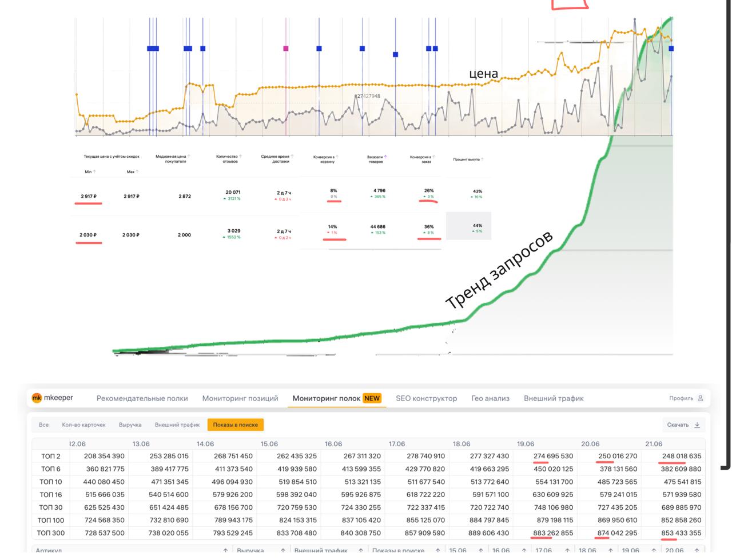Sort by Медианная цена покупателя arrow
The height and width of the screenshot is (560, 732).
click(x=189, y=156)
